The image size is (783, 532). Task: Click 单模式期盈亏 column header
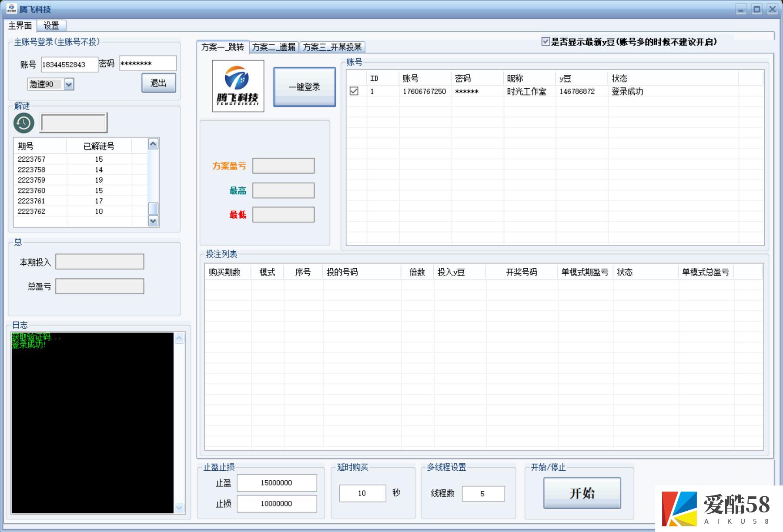[586, 272]
